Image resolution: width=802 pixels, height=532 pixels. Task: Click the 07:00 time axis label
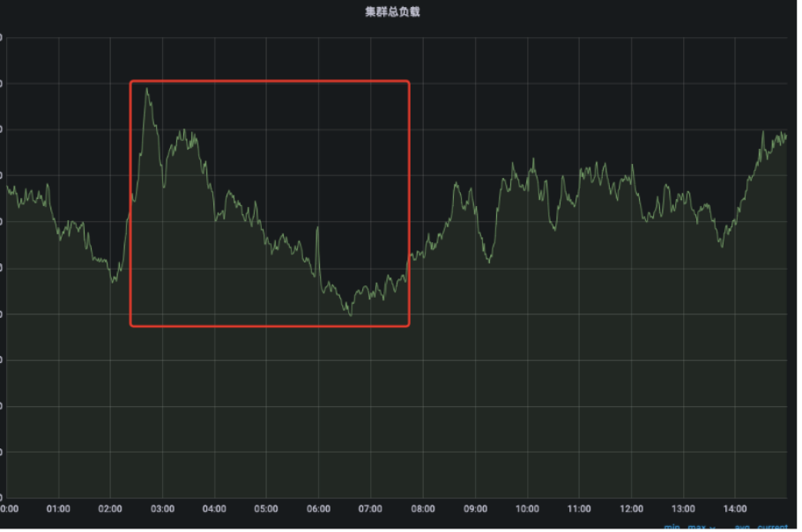[370, 509]
